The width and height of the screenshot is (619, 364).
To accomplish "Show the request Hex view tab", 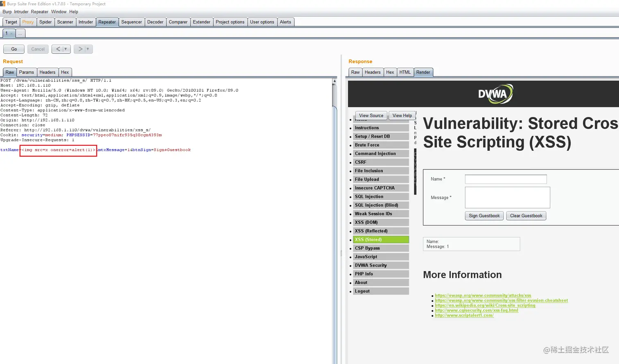I will (x=65, y=72).
